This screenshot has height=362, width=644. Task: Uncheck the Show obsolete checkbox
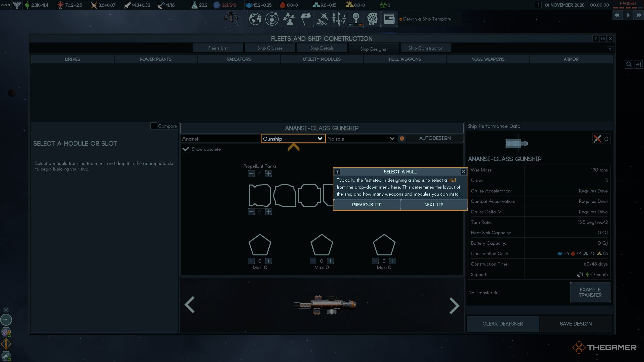point(186,149)
